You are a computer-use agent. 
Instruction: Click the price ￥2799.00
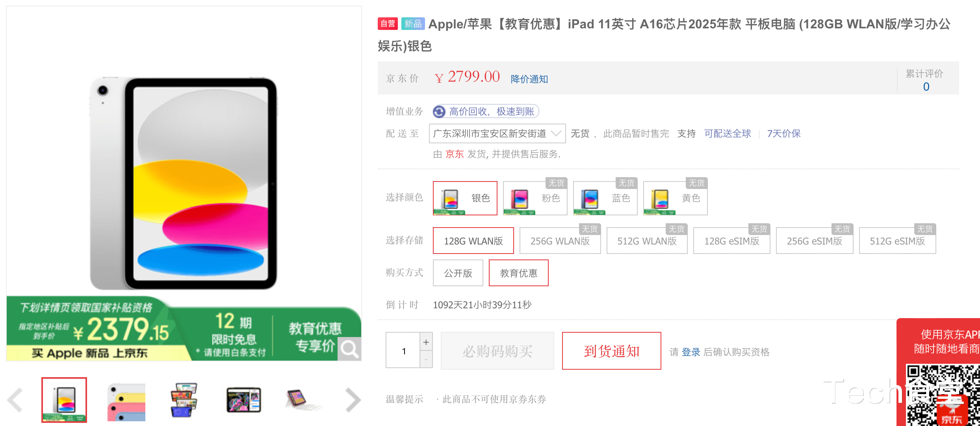click(x=467, y=77)
